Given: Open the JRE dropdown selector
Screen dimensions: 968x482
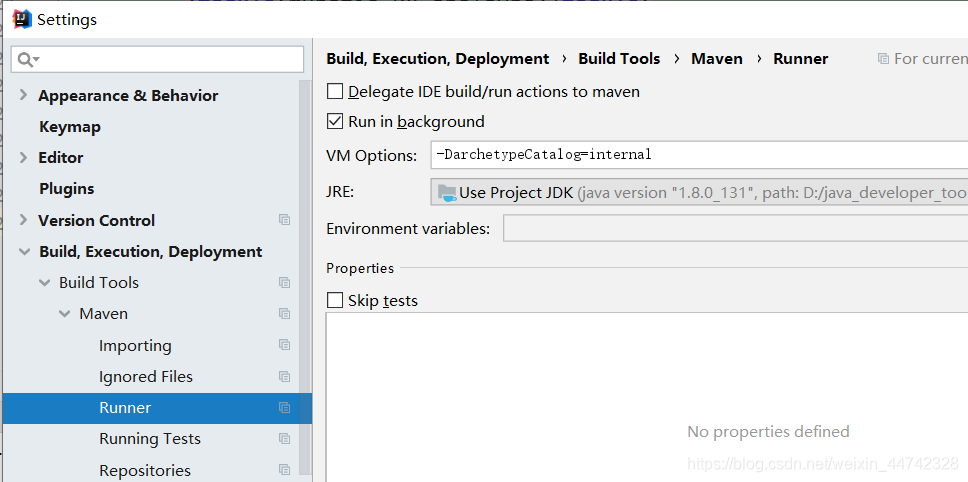Looking at the screenshot, I should (699, 193).
